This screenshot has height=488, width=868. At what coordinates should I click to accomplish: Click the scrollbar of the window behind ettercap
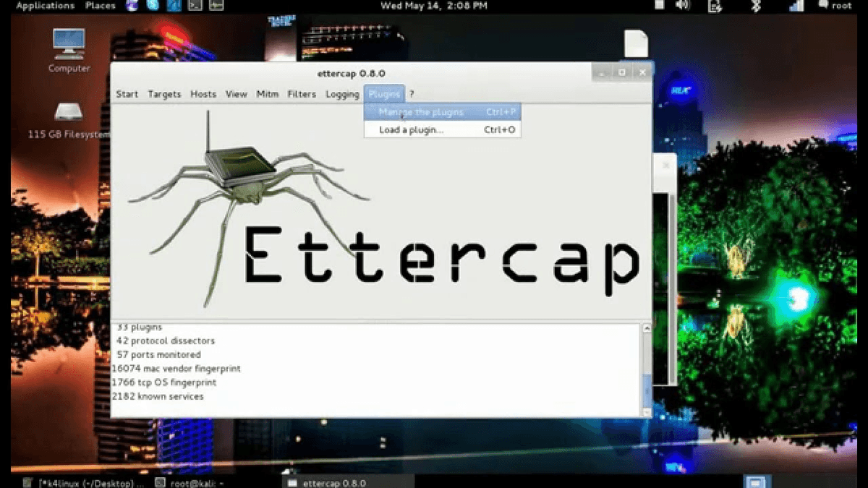click(672, 289)
